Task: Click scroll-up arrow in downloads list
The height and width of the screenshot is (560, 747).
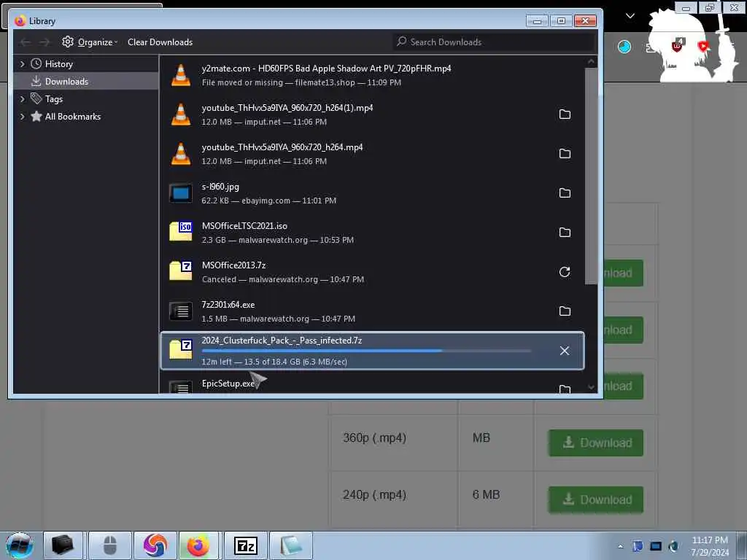Action: click(591, 61)
